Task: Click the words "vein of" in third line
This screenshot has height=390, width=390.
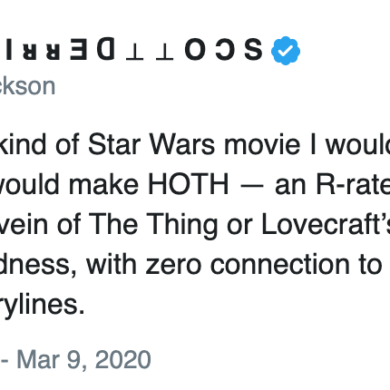Action: point(41,224)
